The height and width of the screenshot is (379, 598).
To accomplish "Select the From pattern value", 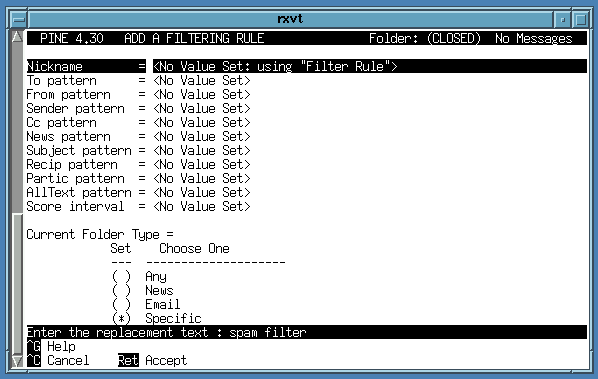I will click(x=202, y=95).
